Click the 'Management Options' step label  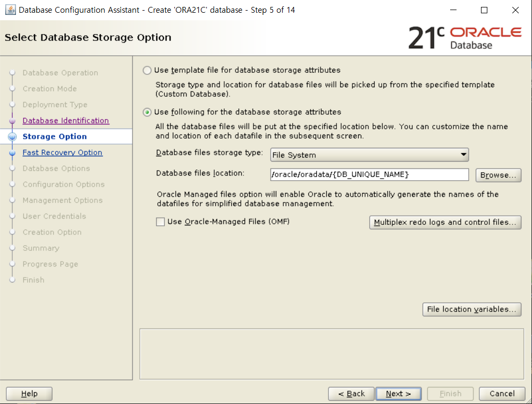pyautogui.click(x=62, y=200)
